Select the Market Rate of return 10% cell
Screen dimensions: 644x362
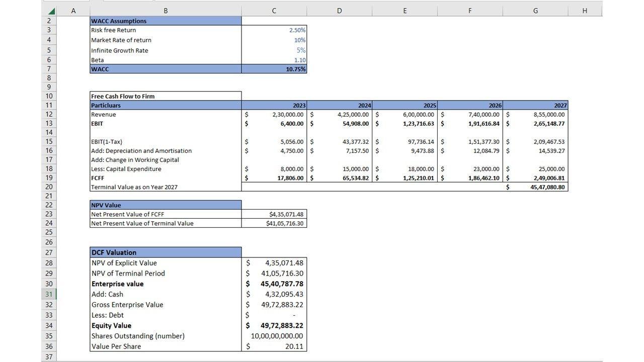point(274,40)
